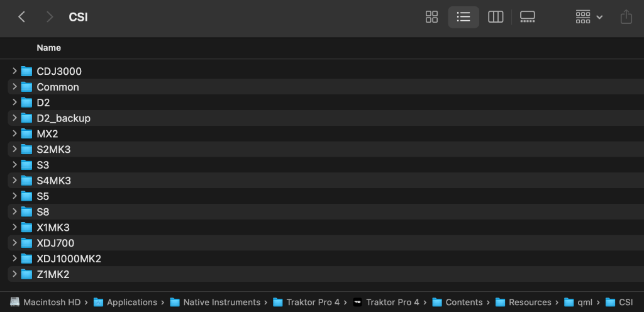Jump to Applications in path bar
This screenshot has width=644, height=312.
125,302
